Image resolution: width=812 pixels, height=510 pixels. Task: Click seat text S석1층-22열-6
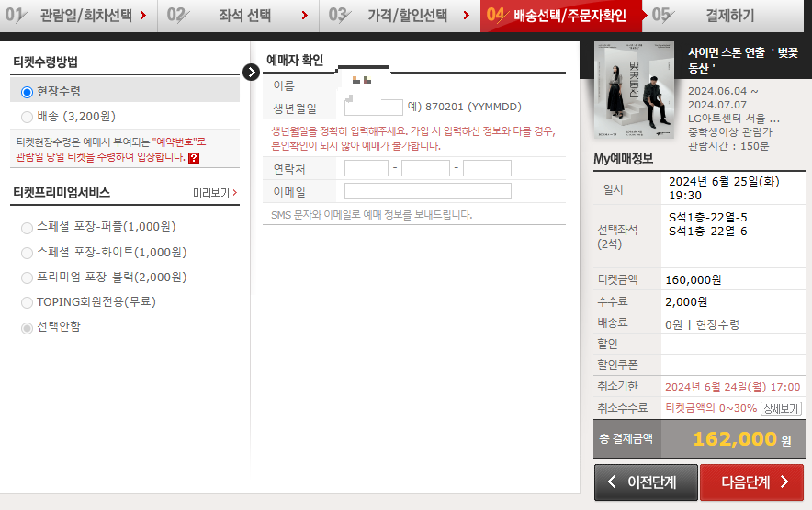[708, 232]
